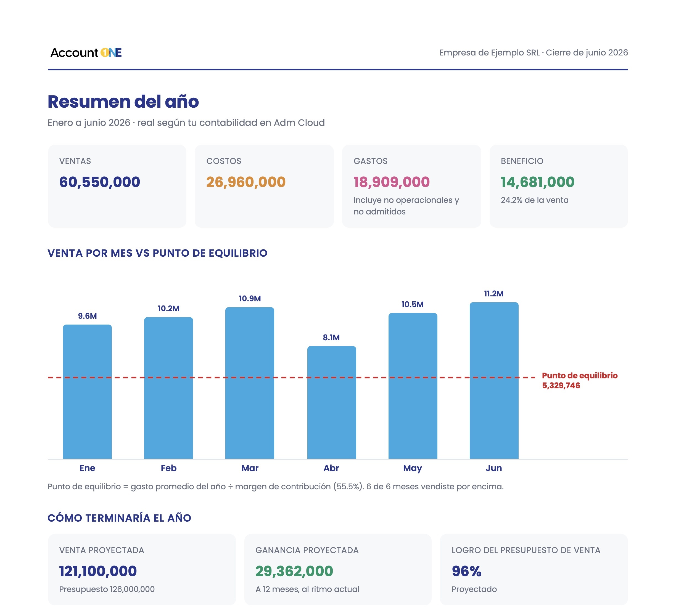Click the VENTAS value 60,550,000
The height and width of the screenshot is (616, 676).
pos(100,182)
